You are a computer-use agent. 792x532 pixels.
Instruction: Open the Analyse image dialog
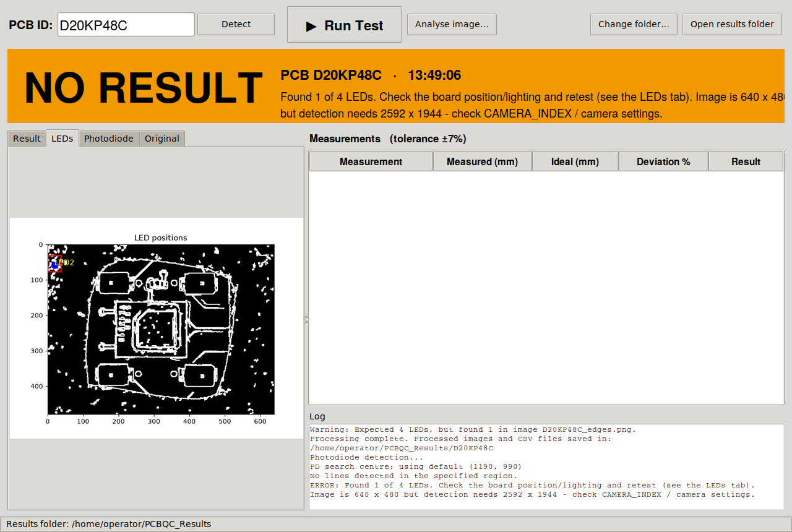(x=452, y=25)
